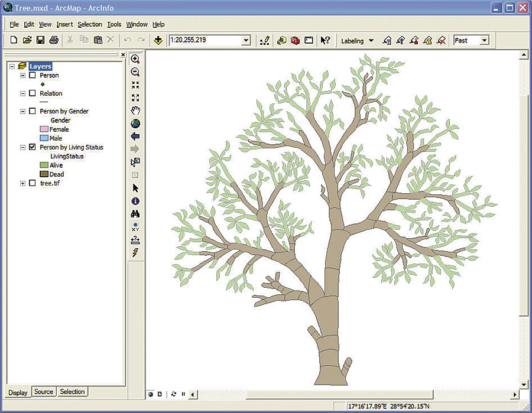Open the File menu

click(14, 24)
